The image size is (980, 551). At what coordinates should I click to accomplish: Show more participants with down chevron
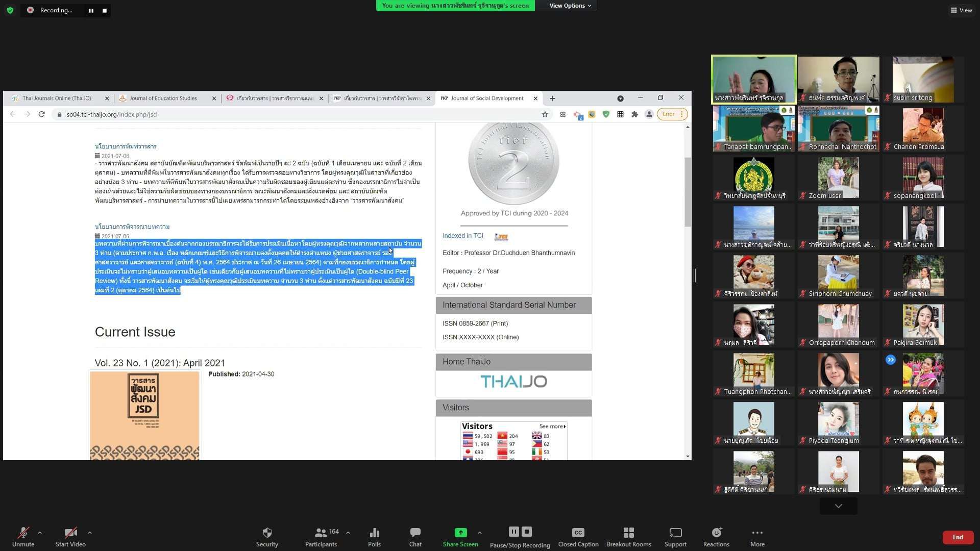838,506
